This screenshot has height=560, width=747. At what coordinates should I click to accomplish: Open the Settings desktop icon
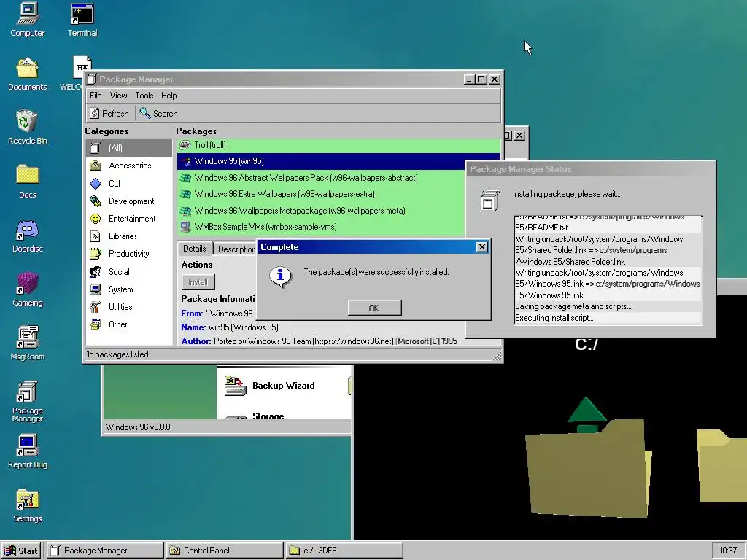click(x=27, y=506)
